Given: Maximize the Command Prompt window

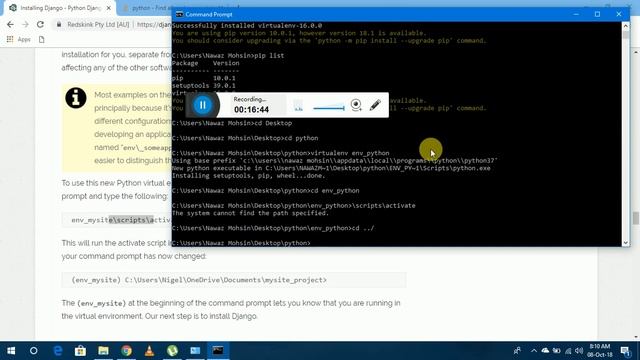Looking at the screenshot, I should (x=597, y=14).
